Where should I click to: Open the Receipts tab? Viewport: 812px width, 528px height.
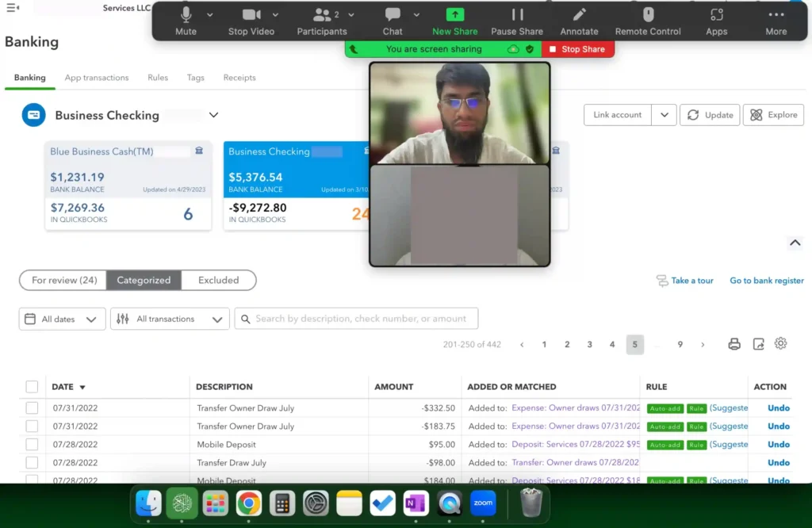coord(239,78)
